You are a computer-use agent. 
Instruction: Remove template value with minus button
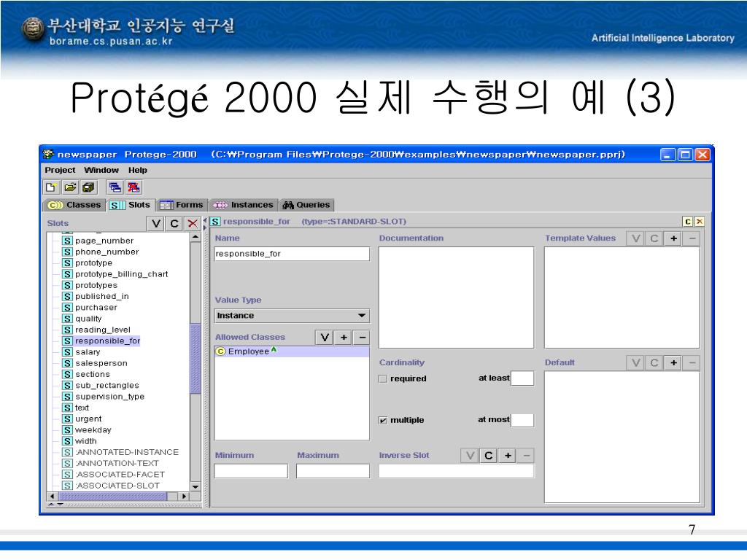[x=692, y=238]
